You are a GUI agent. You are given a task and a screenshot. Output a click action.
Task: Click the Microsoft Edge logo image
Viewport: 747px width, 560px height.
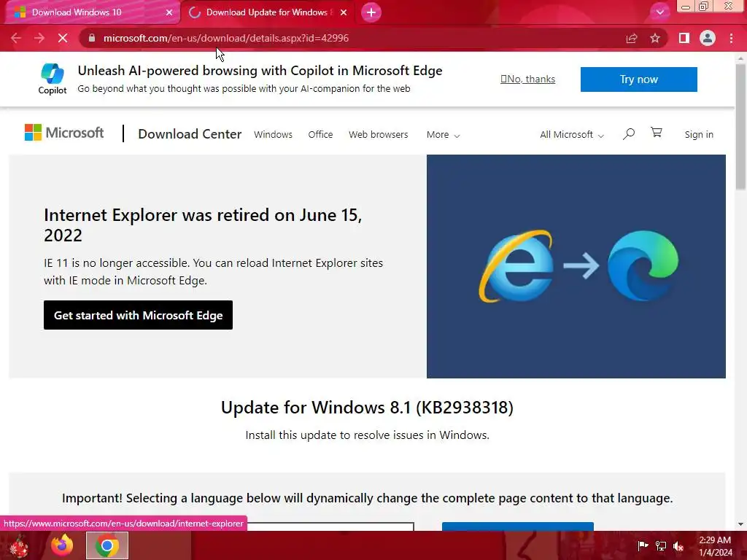tap(643, 265)
